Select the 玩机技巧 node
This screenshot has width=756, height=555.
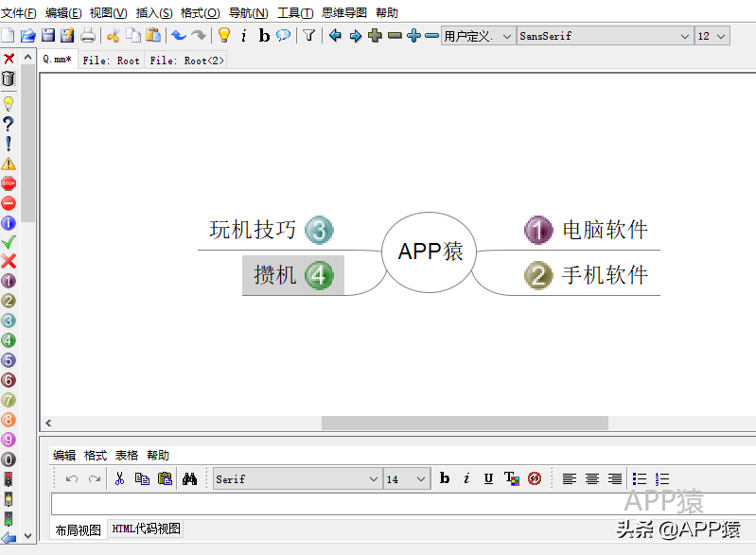pos(271,230)
